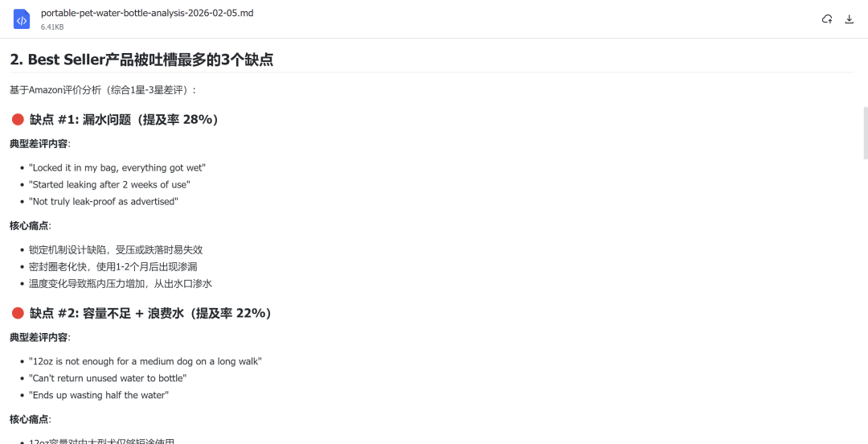
Task: Click quote "Locked it in my bag, everything got wet"
Action: 117,167
